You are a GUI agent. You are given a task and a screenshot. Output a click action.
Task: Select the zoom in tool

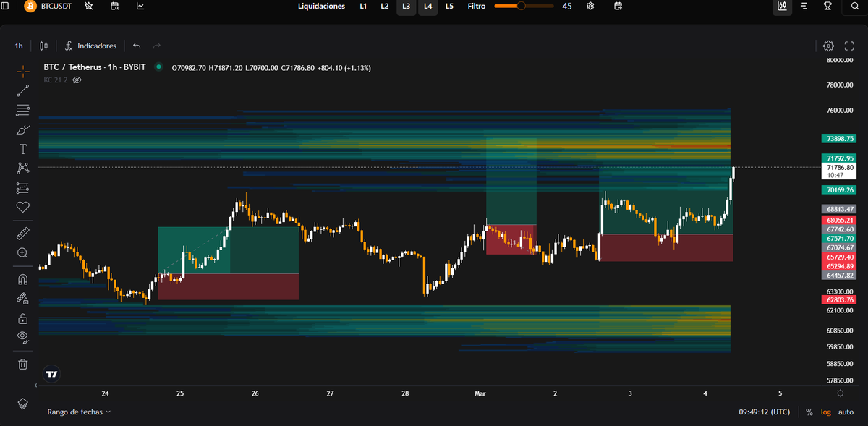coord(23,252)
